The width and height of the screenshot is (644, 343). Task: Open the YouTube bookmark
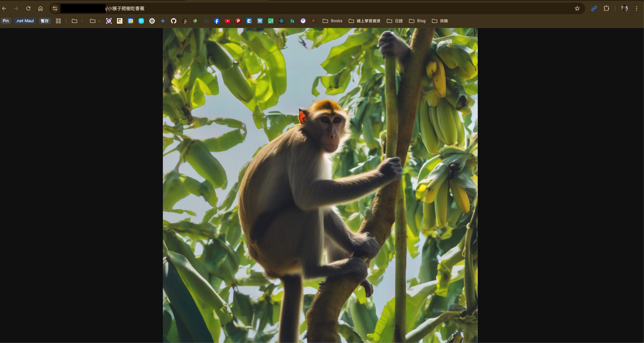(x=228, y=21)
